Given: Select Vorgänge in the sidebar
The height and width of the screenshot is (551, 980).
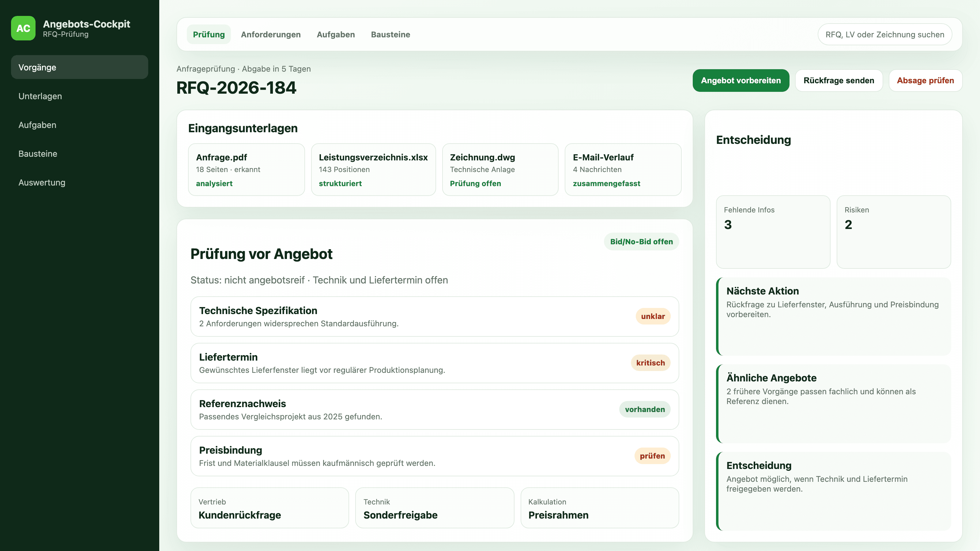Looking at the screenshot, I should pos(80,67).
